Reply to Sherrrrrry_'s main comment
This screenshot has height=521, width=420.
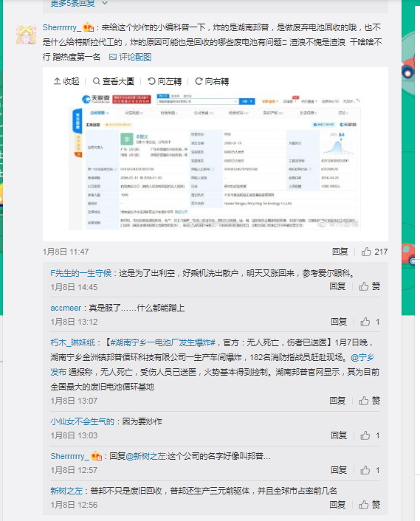pos(340,252)
